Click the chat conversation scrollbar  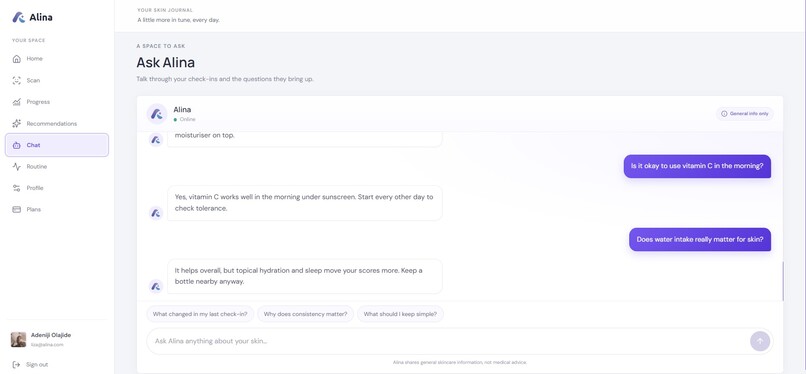783,281
